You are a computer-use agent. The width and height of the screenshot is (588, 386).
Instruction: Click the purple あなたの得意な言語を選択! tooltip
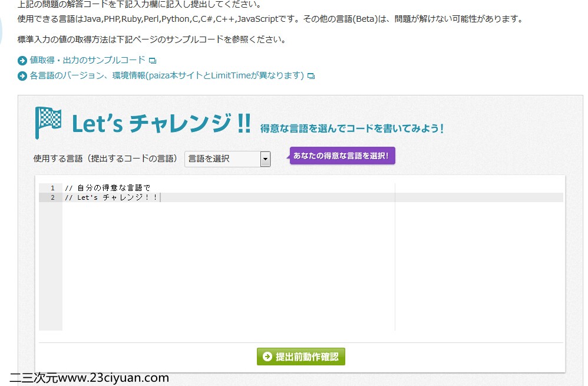[343, 156]
